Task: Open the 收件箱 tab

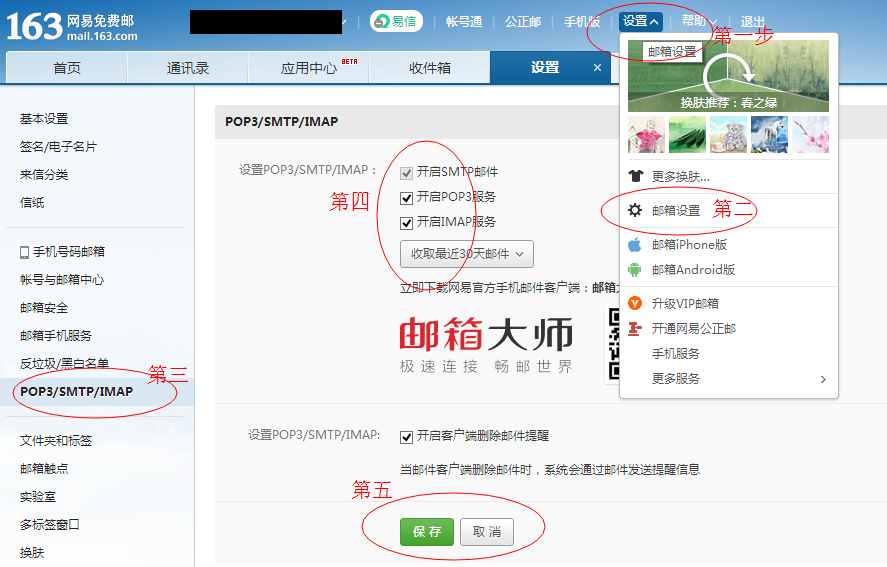Action: 430,68
